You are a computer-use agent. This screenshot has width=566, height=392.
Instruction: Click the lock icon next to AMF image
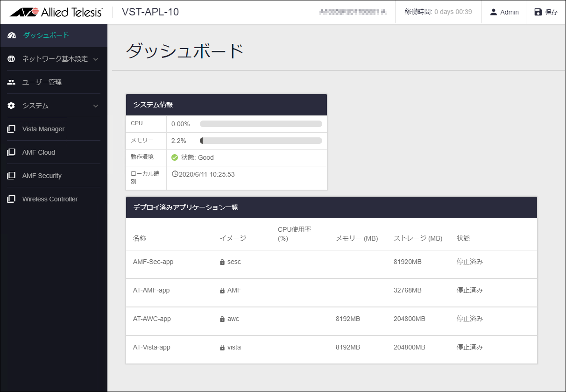pyautogui.click(x=222, y=291)
